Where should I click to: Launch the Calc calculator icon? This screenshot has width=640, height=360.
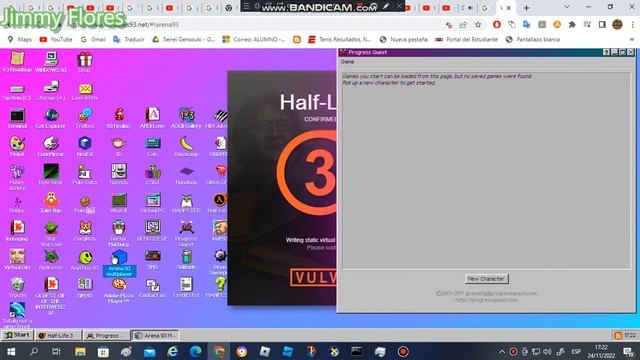153,147
